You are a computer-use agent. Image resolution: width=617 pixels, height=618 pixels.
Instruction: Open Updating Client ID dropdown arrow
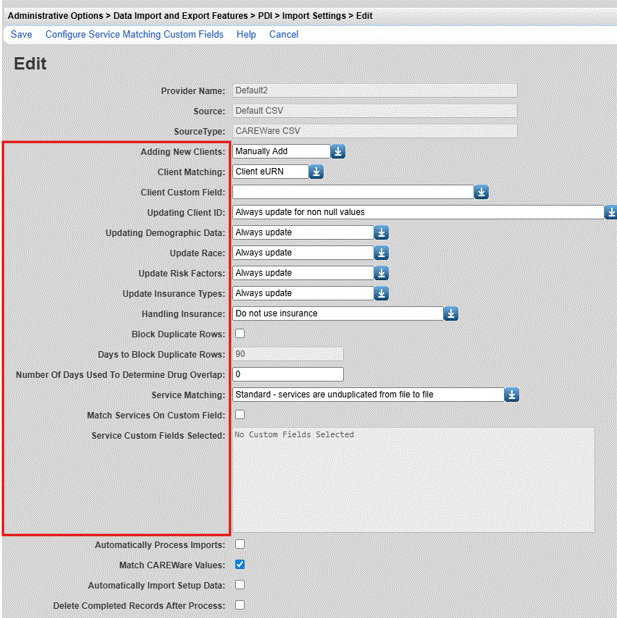tap(611, 212)
